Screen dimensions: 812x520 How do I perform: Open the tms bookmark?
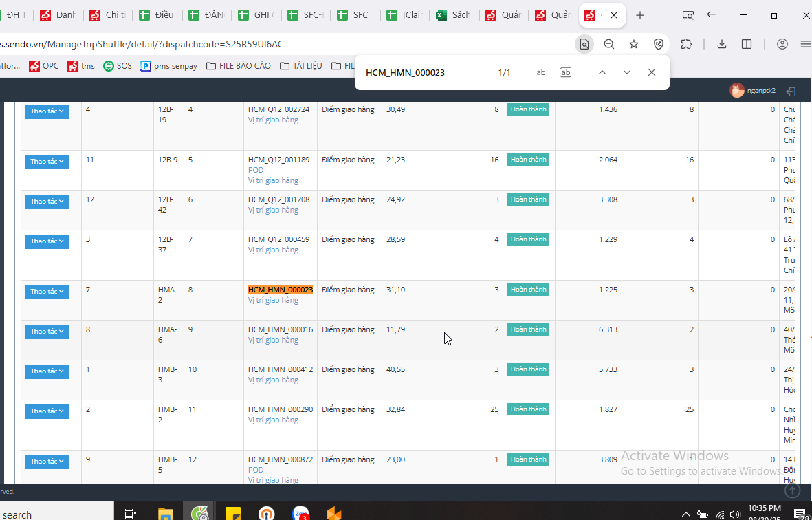coord(81,66)
